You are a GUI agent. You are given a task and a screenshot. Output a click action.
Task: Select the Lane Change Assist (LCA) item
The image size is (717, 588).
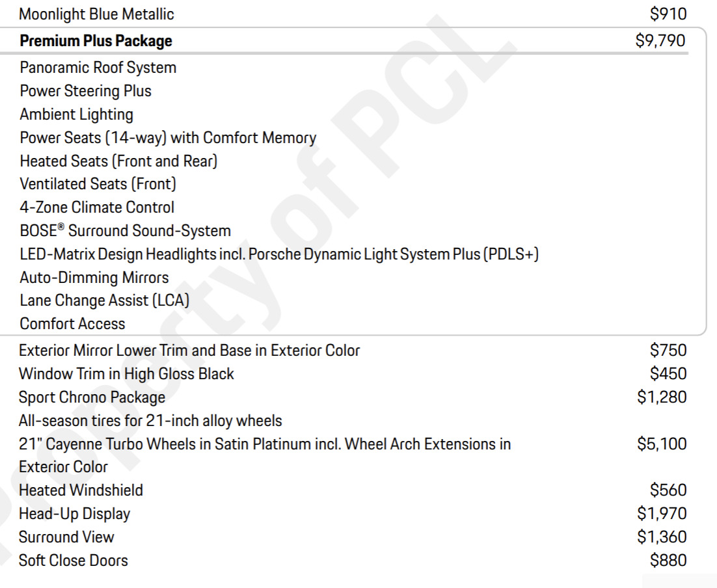(105, 301)
